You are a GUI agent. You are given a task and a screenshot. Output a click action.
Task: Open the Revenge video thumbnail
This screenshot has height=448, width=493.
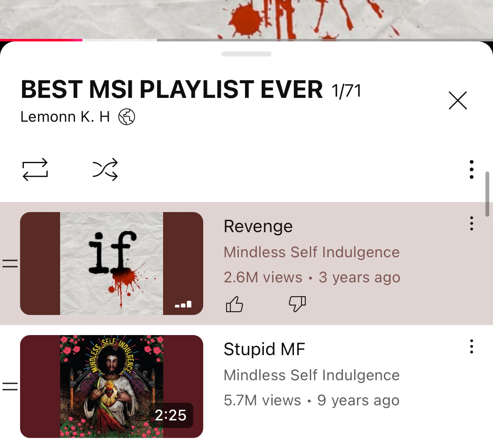click(112, 264)
